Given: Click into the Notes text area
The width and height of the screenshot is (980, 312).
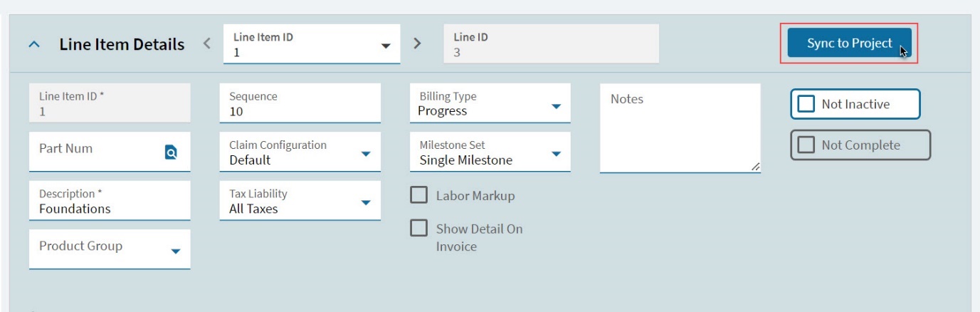Looking at the screenshot, I should click(x=680, y=128).
